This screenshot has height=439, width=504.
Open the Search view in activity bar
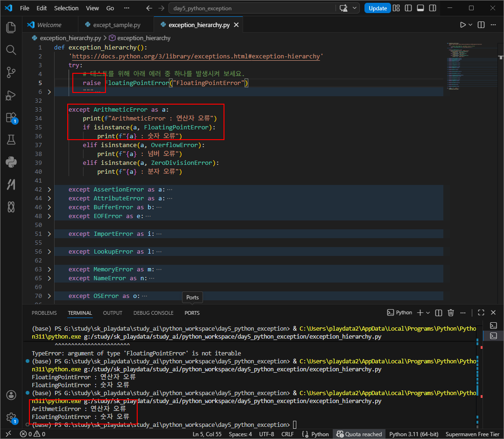(x=11, y=50)
